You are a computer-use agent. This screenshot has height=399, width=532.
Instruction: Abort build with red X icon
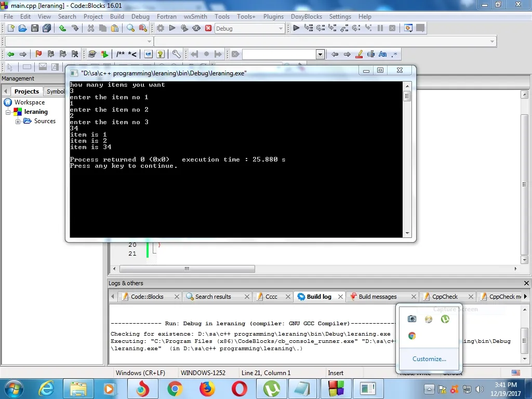pos(208,28)
